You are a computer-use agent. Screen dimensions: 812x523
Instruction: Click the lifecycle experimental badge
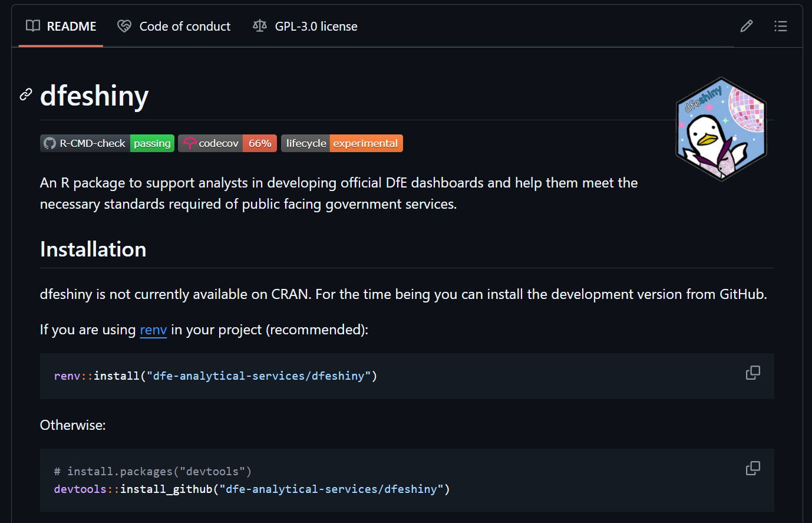coord(342,143)
